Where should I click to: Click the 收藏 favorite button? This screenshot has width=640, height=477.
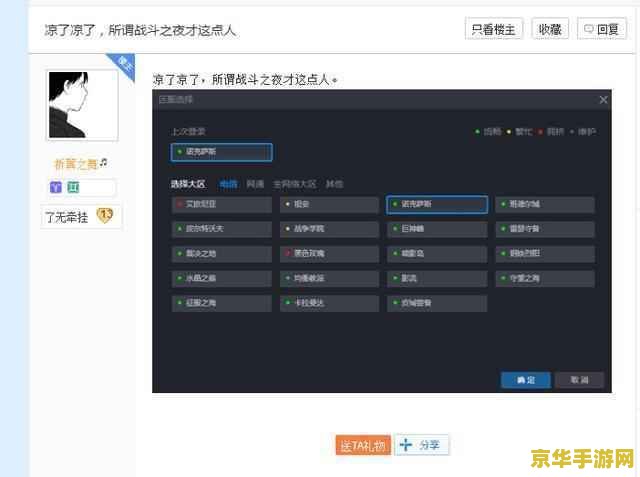(550, 30)
